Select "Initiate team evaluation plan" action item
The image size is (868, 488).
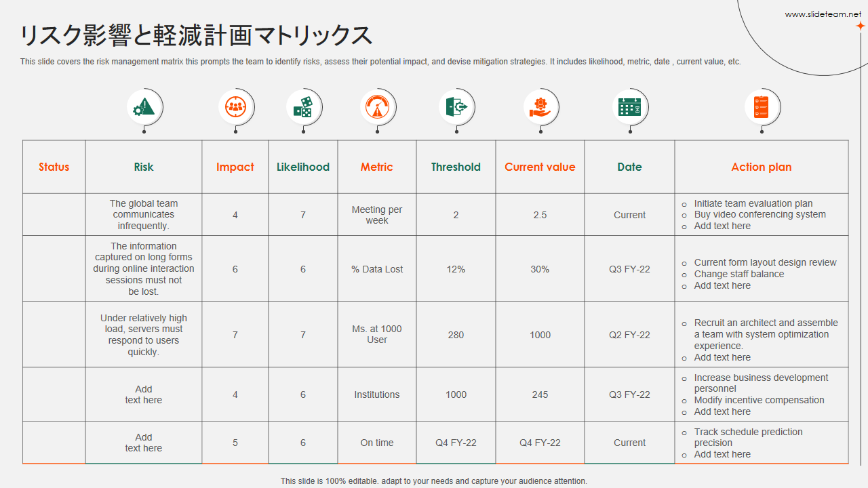[753, 203]
